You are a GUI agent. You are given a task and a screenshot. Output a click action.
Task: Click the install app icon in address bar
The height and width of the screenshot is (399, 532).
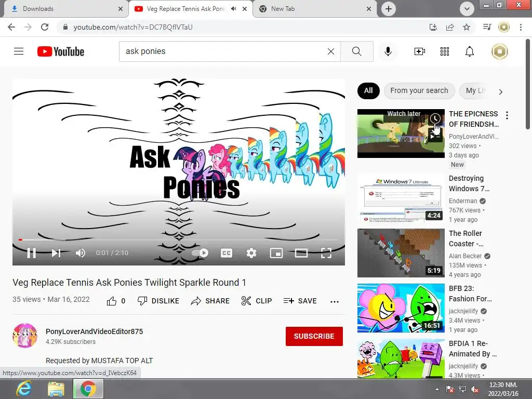(x=433, y=27)
